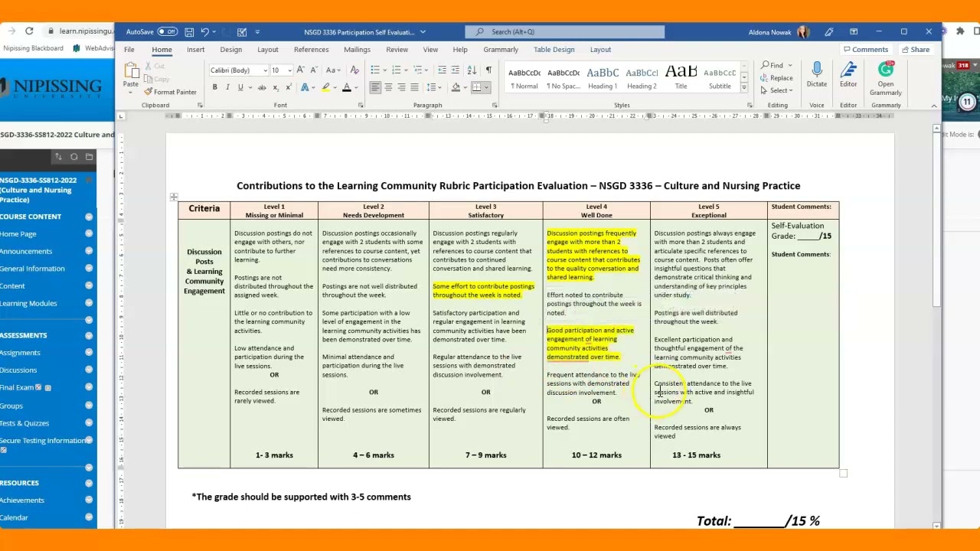Select Justify alignment
The height and width of the screenshot is (551, 980).
414,87
